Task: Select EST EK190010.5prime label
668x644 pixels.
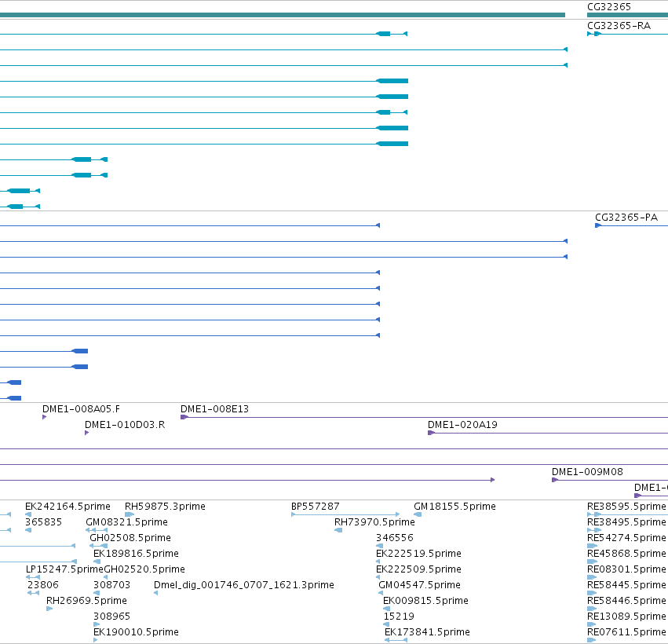Action: click(136, 632)
